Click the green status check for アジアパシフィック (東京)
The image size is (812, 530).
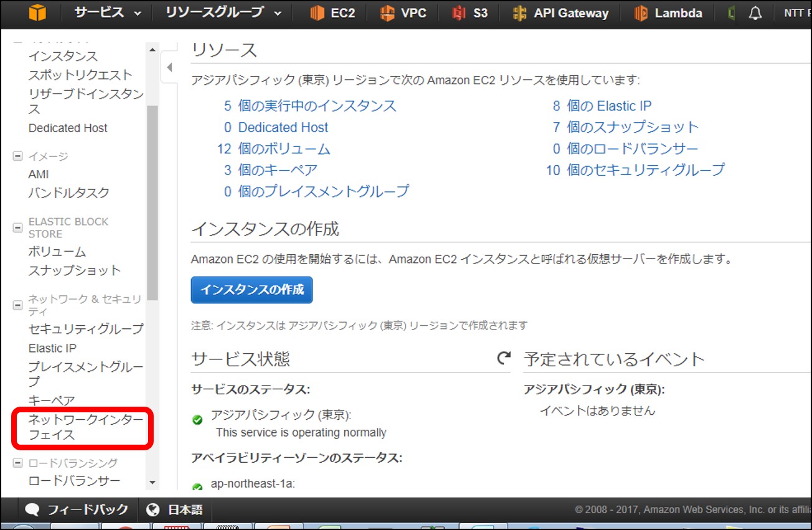click(197, 420)
